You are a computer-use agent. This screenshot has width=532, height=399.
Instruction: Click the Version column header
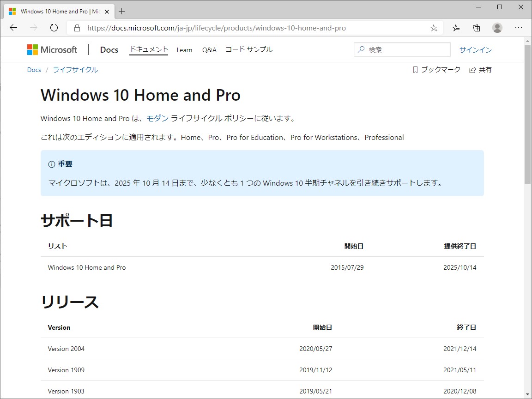[59, 327]
